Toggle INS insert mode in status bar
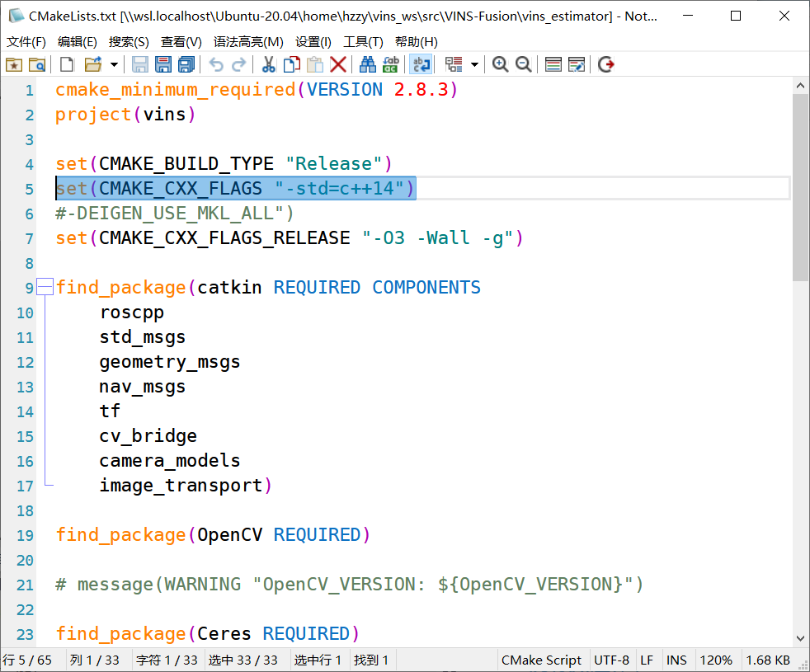The image size is (810, 672). click(x=676, y=660)
